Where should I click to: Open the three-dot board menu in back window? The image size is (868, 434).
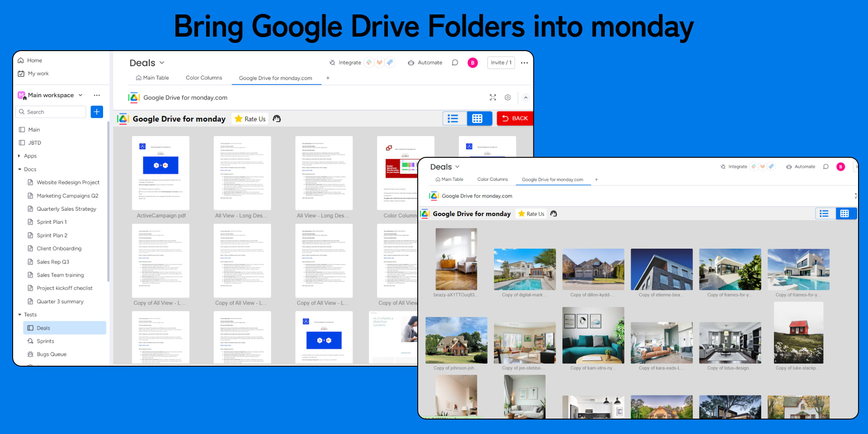(524, 63)
